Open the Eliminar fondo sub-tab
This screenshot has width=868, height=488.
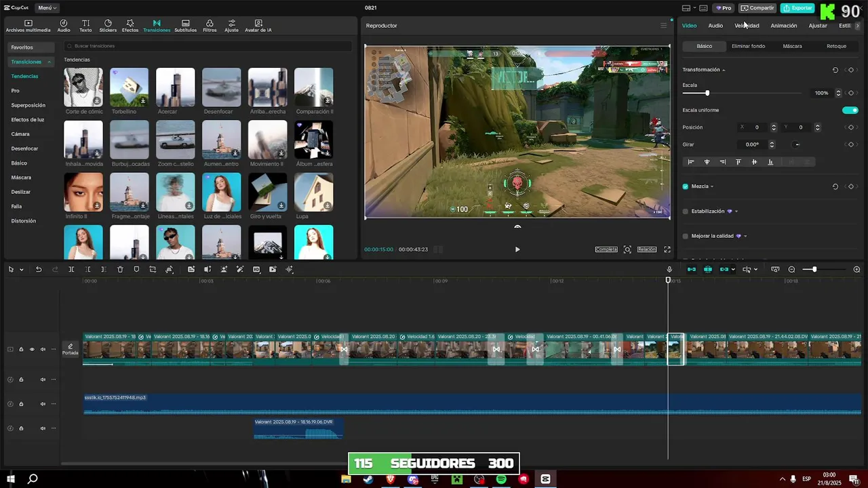pos(748,46)
